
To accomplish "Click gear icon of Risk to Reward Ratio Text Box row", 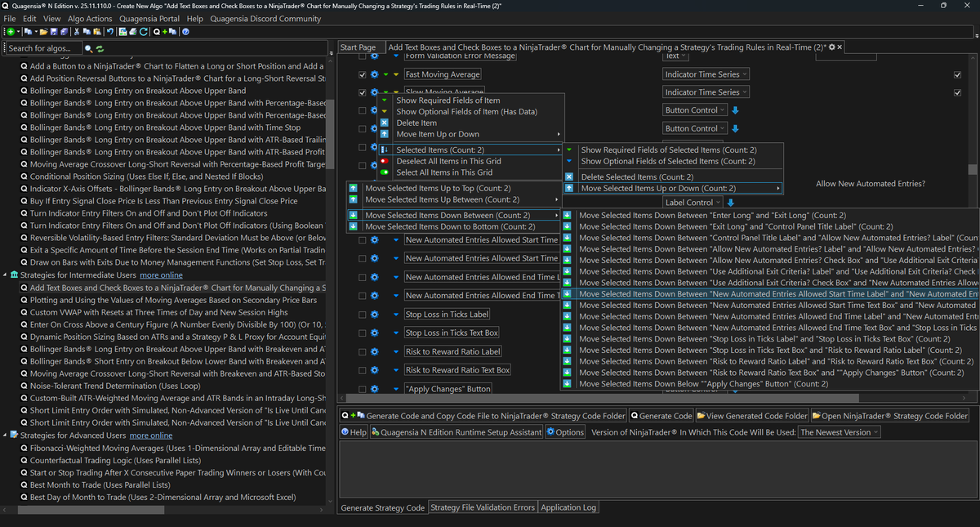I will [x=374, y=370].
